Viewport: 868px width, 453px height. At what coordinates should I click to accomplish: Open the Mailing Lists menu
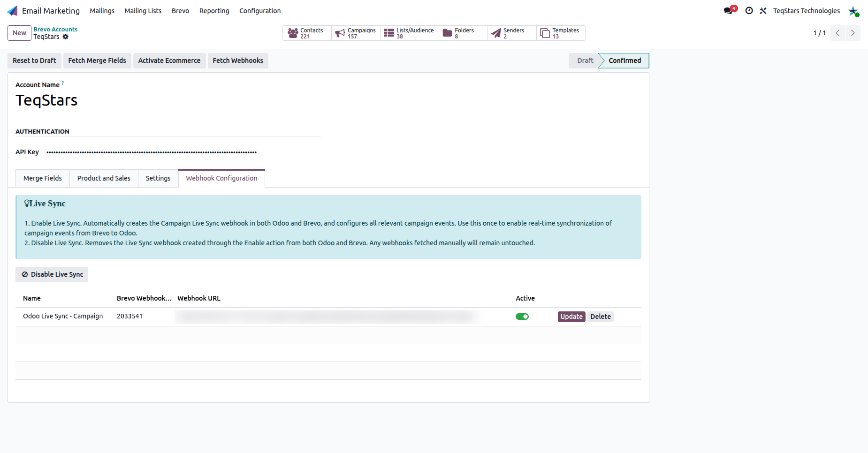pos(143,11)
